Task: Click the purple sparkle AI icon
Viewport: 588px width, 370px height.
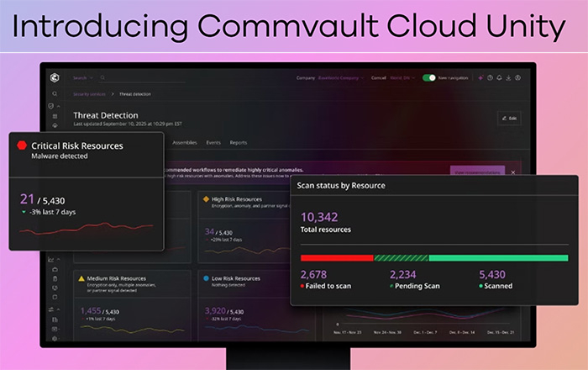Action: pos(480,77)
